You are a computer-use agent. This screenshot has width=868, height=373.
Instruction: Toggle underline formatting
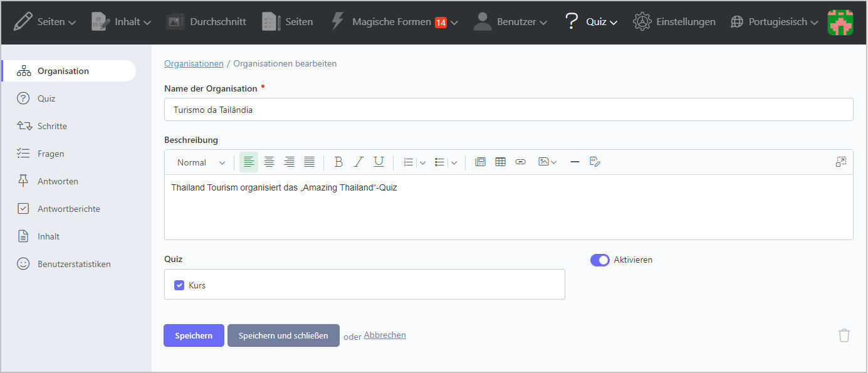[379, 162]
